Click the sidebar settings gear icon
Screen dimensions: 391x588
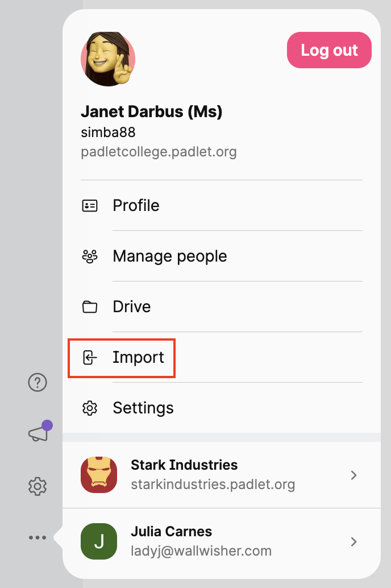[x=38, y=486]
